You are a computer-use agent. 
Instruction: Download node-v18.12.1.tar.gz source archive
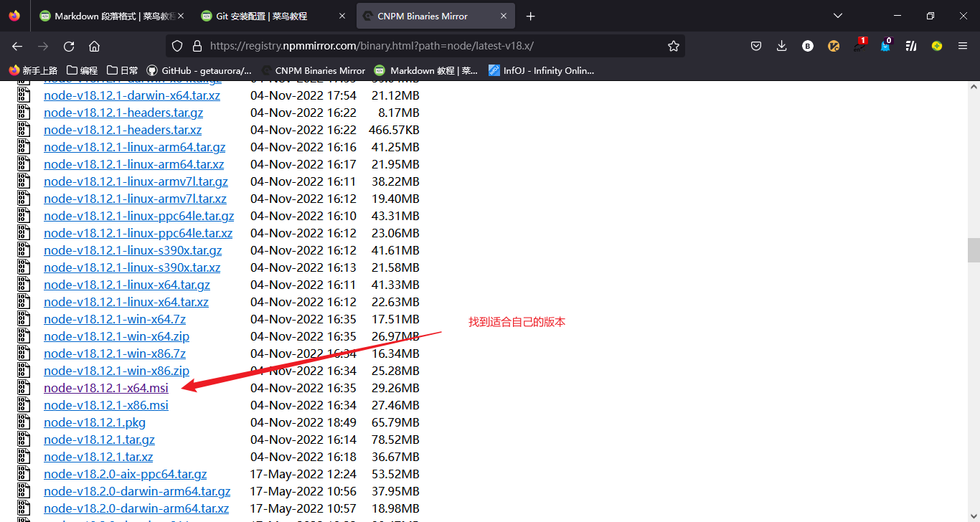[99, 440]
